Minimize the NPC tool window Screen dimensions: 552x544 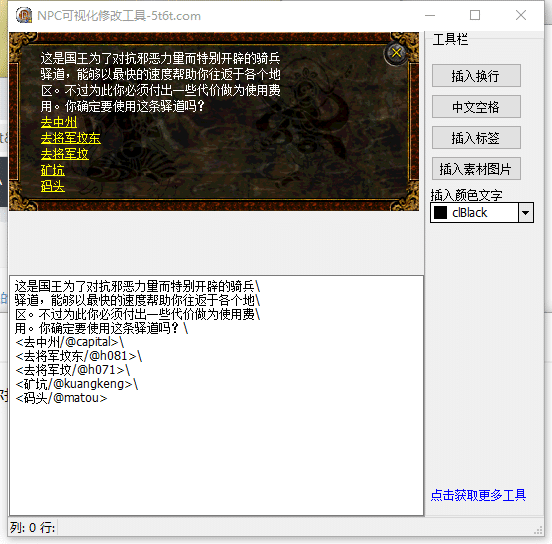click(x=430, y=15)
